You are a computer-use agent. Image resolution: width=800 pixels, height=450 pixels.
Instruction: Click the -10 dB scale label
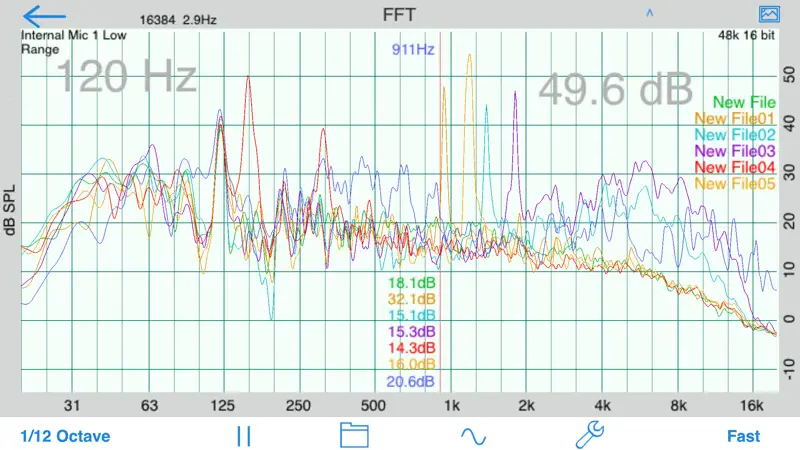tap(789, 368)
